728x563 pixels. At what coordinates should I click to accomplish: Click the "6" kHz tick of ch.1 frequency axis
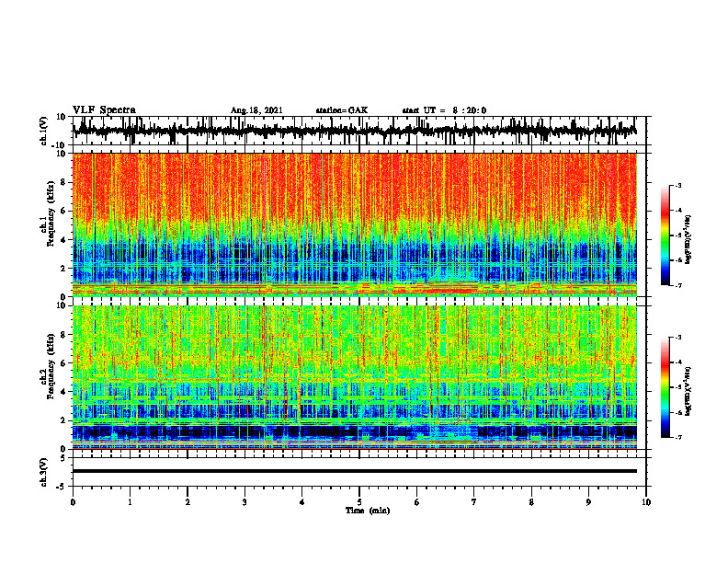(x=63, y=211)
